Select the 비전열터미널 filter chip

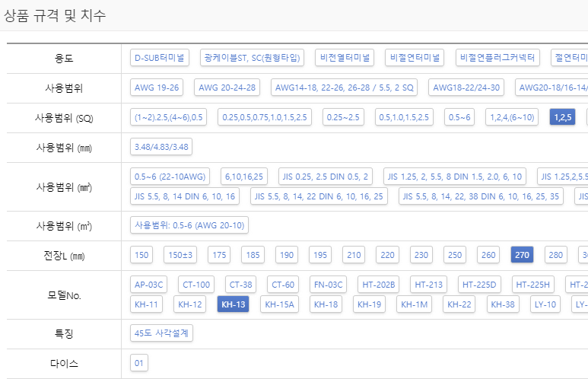point(345,57)
